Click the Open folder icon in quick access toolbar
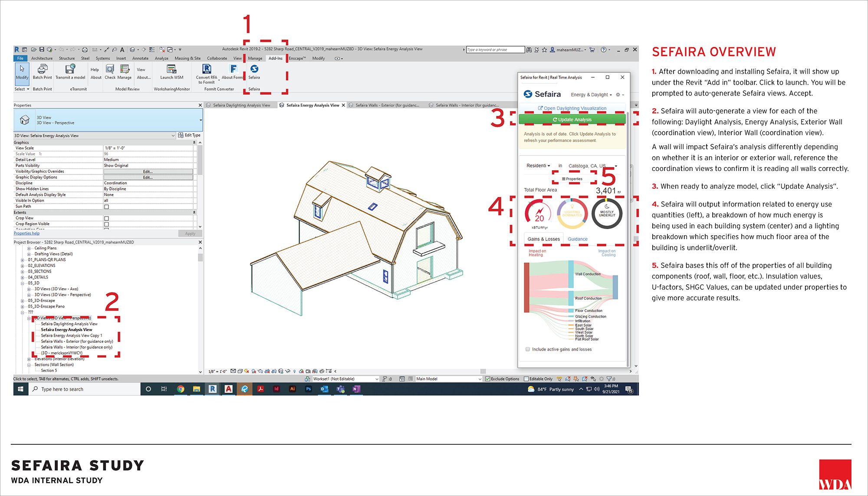 pos(33,49)
